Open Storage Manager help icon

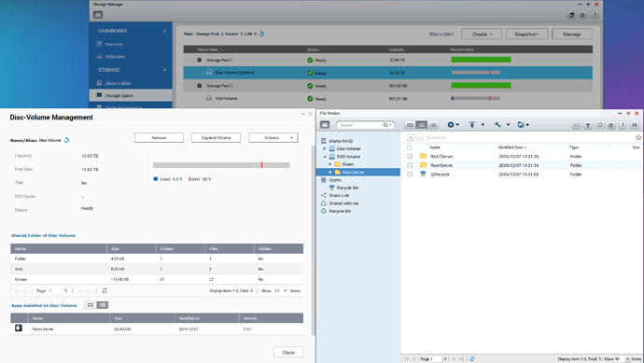point(595,15)
